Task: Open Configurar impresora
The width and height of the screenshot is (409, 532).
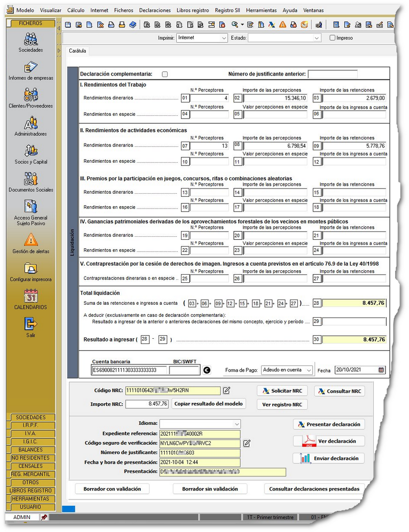Action: [31, 272]
